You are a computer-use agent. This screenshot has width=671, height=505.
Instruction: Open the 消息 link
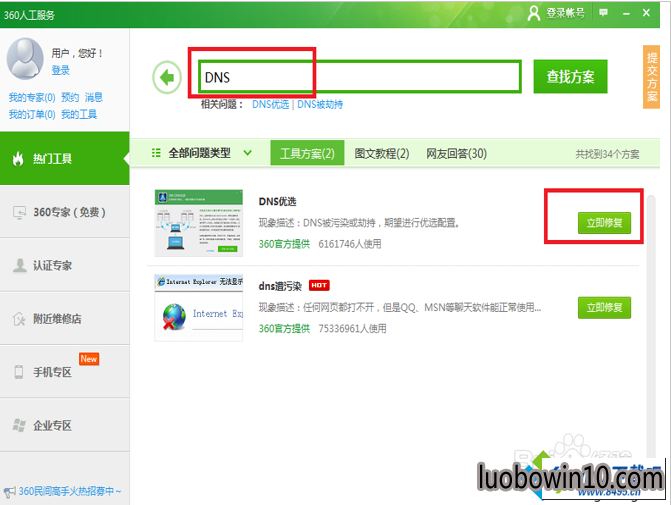point(94,98)
